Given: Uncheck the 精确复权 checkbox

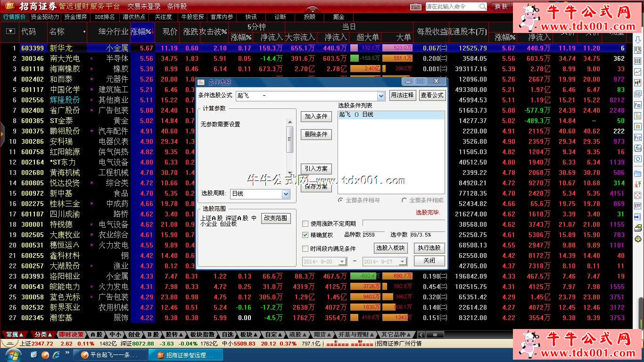Looking at the screenshot, I should [x=305, y=235].
